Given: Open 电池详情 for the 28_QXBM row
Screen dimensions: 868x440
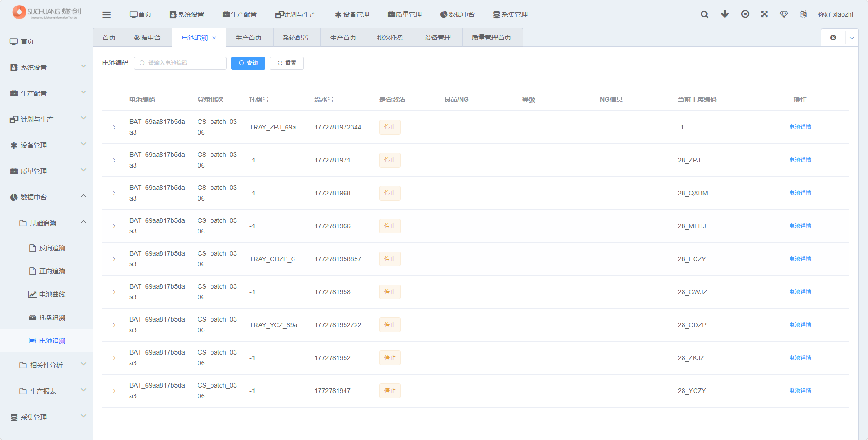Looking at the screenshot, I should pyautogui.click(x=800, y=193).
